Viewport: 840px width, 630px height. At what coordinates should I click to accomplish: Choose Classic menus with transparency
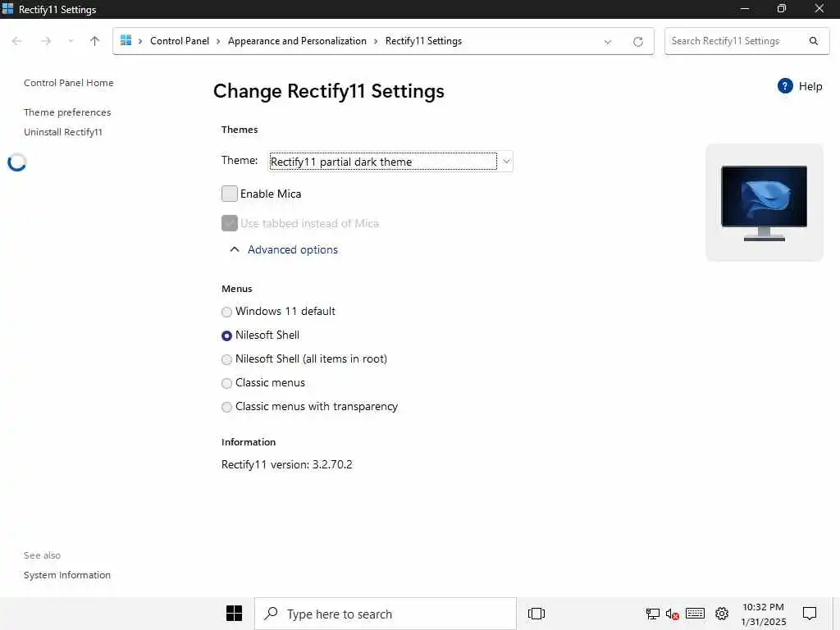point(226,407)
